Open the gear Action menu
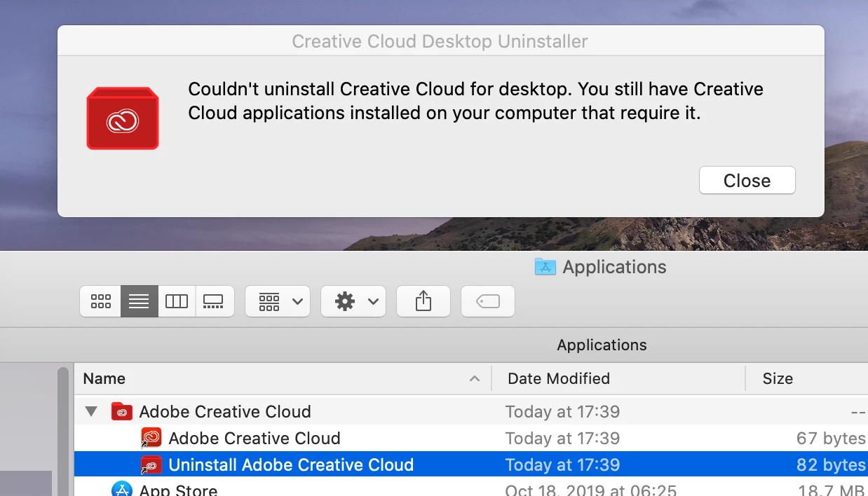This screenshot has height=496, width=868. click(x=353, y=301)
